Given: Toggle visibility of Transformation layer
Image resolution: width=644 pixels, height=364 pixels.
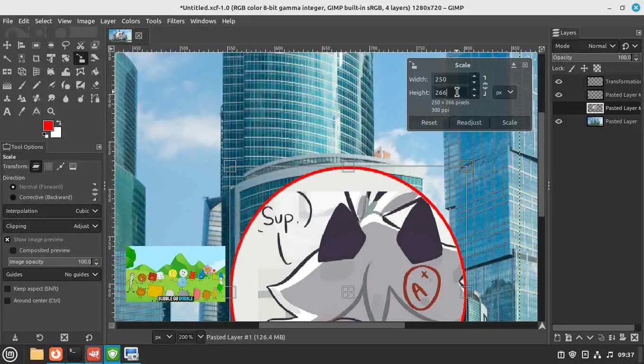Looking at the screenshot, I should [559, 82].
